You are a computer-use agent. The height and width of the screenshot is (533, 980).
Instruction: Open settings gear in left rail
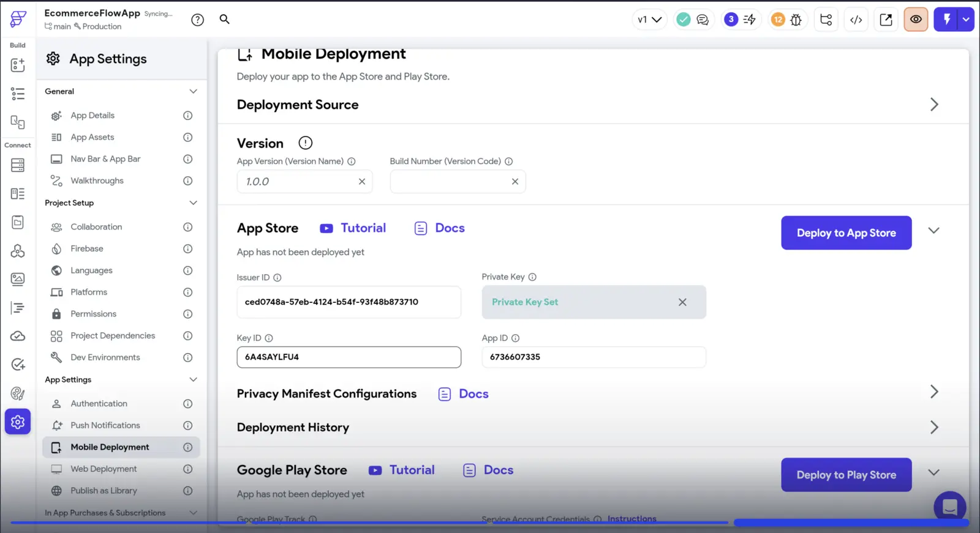pyautogui.click(x=18, y=422)
